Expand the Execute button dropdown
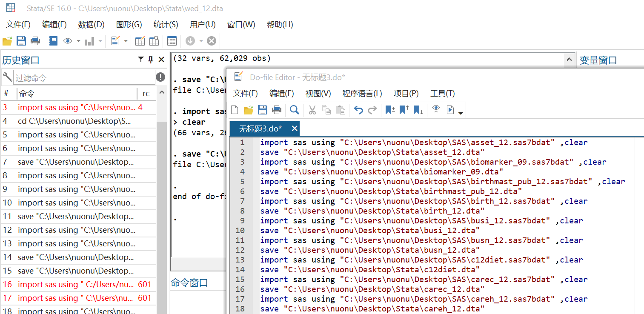Viewport: 644px width, 314px height. [461, 111]
